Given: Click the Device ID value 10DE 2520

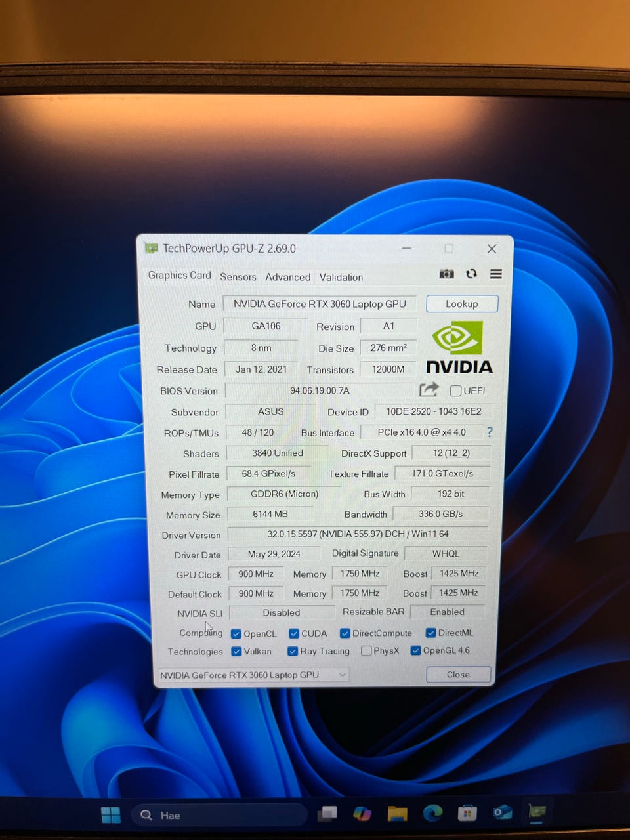Looking at the screenshot, I should click(x=434, y=411).
